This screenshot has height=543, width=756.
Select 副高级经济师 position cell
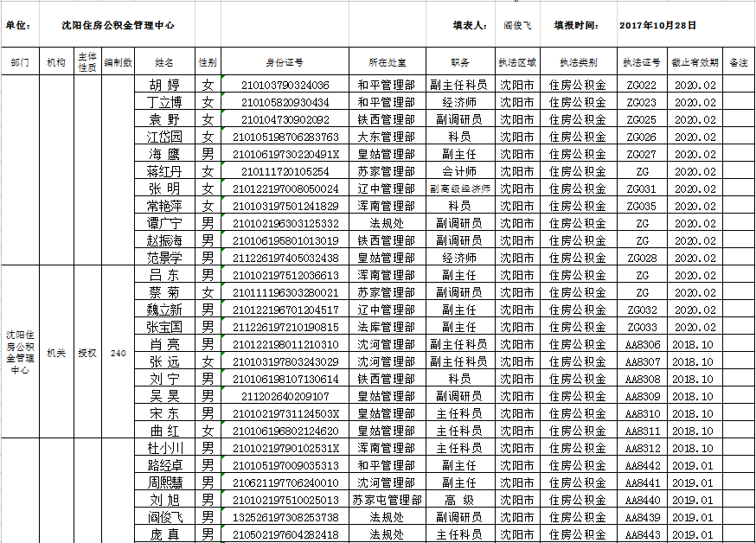tap(460, 188)
